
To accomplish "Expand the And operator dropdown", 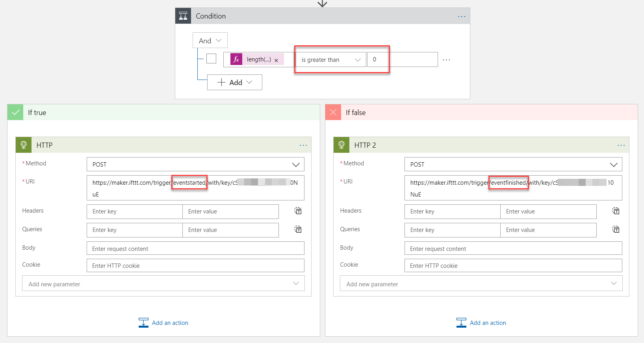I will point(210,41).
